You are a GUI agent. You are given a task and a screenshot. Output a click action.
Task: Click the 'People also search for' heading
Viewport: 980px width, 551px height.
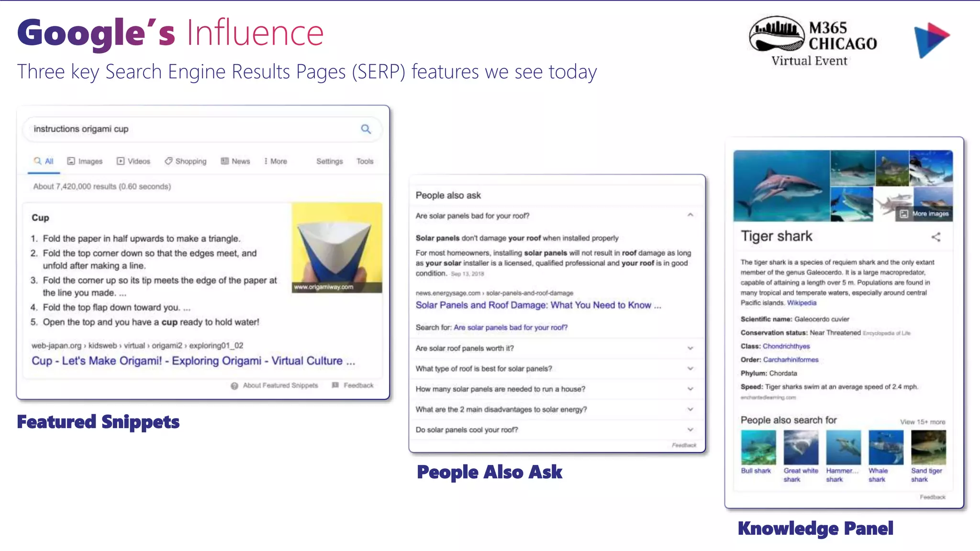point(789,420)
